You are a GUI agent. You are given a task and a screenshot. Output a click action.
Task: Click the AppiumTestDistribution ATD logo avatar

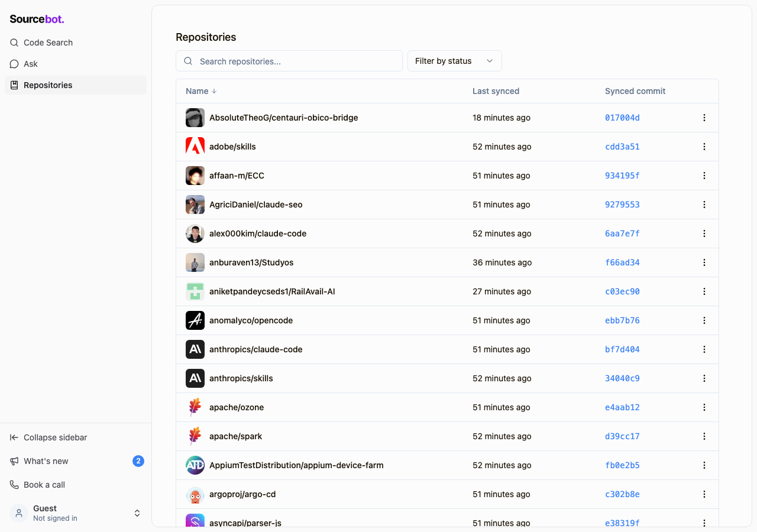point(195,465)
